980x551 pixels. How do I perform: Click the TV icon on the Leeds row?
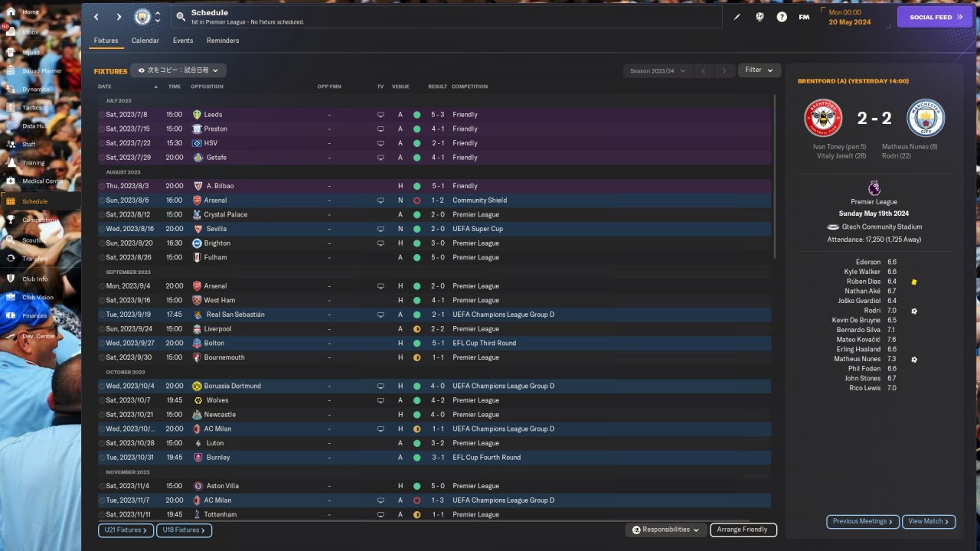click(x=381, y=115)
